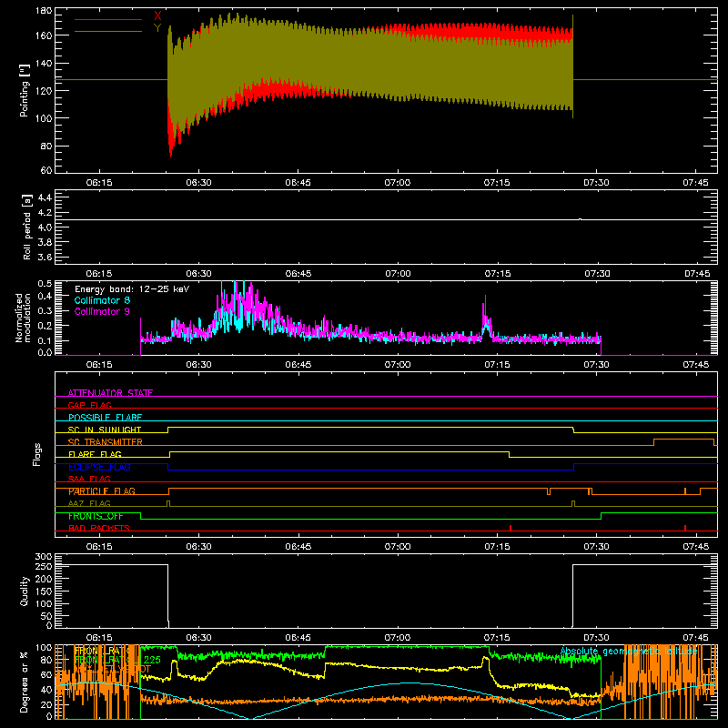Select the 'Pointing' axis label of top plot
The image size is (728, 728).
(25, 90)
